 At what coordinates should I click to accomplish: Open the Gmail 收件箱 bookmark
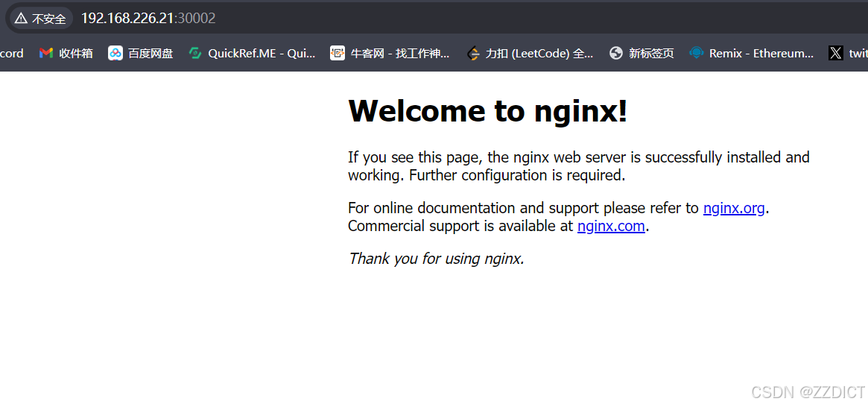tap(66, 53)
